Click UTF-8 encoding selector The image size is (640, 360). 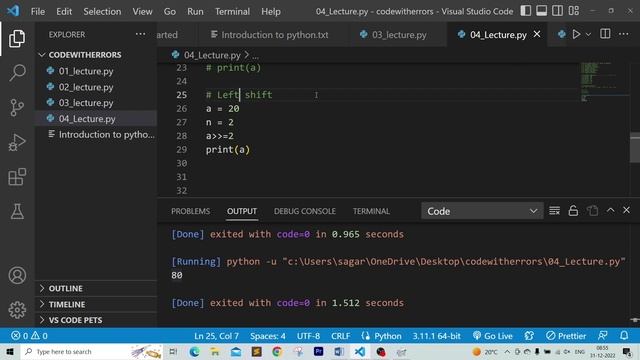308,336
